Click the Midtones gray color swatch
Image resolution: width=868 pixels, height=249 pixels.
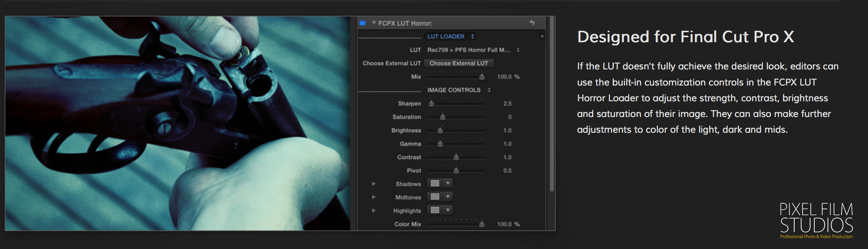[x=435, y=196]
